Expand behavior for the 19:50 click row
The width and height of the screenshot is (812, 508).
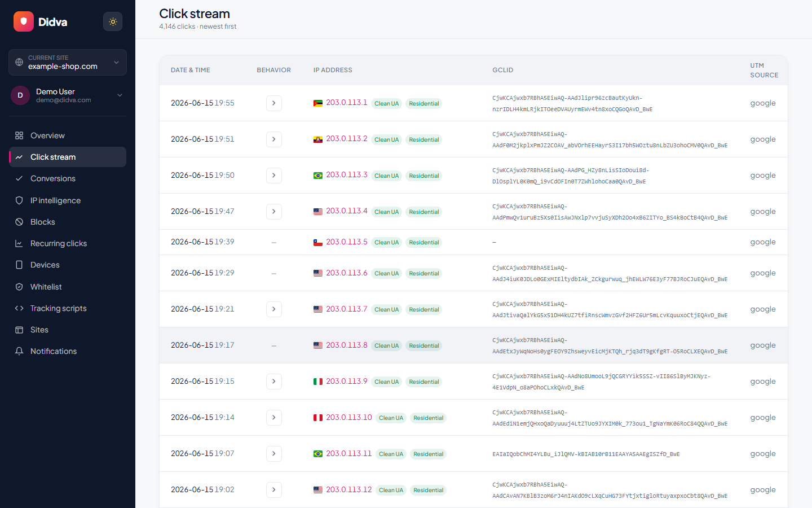(x=274, y=176)
